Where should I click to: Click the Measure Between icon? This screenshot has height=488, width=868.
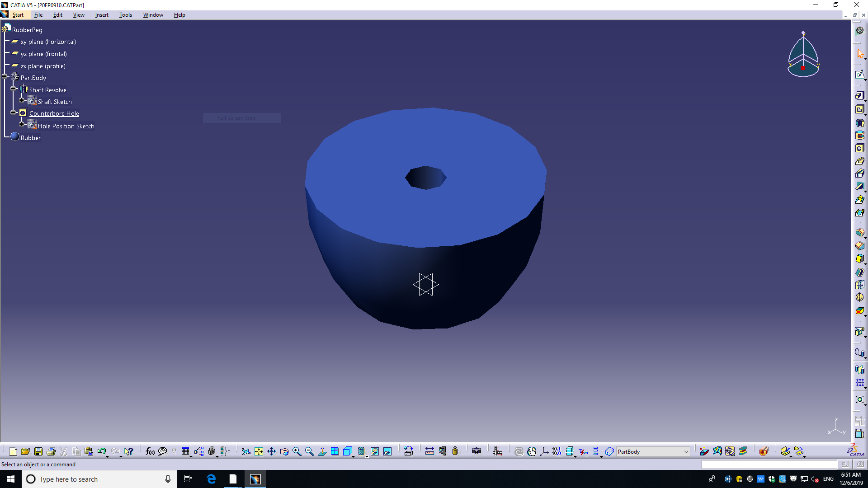pyautogui.click(x=429, y=451)
